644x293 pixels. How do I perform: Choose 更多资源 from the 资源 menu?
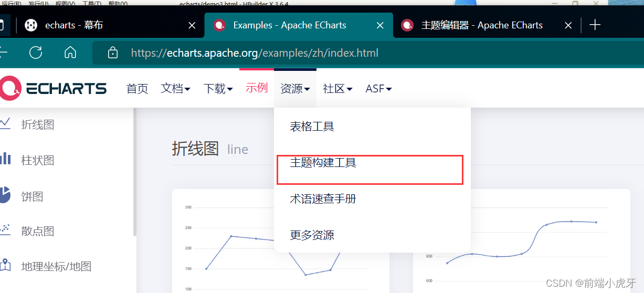pos(372,235)
